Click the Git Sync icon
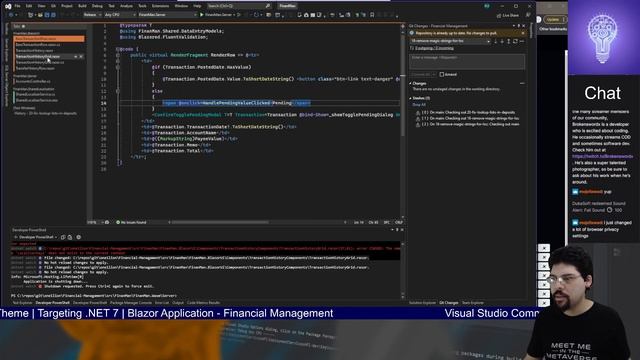This screenshot has width=640, height=360. pos(515,42)
